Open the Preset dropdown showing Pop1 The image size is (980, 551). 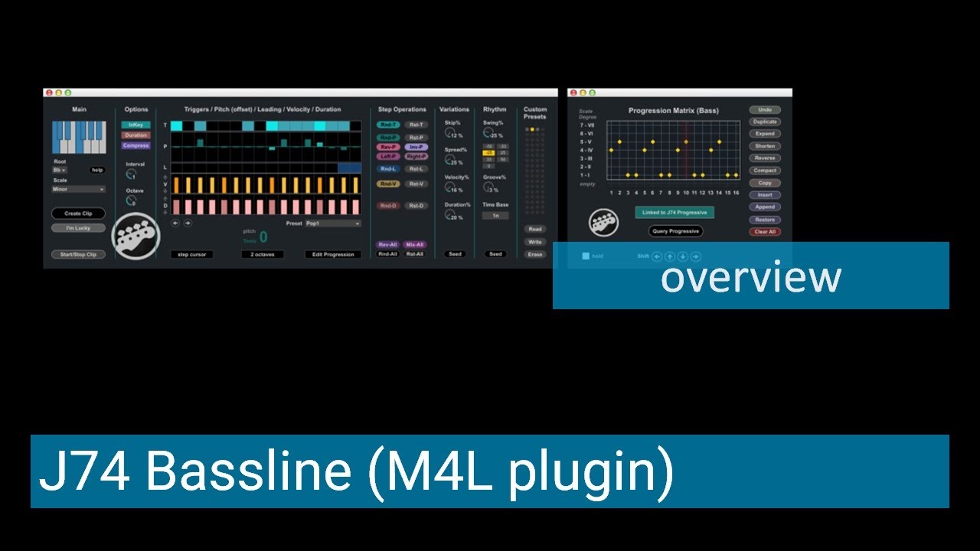332,223
